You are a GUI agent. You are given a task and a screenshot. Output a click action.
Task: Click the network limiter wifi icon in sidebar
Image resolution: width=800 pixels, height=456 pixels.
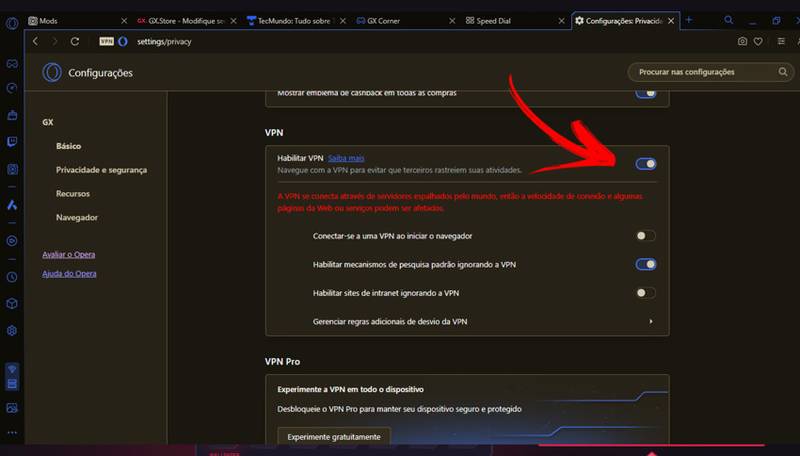(x=12, y=369)
